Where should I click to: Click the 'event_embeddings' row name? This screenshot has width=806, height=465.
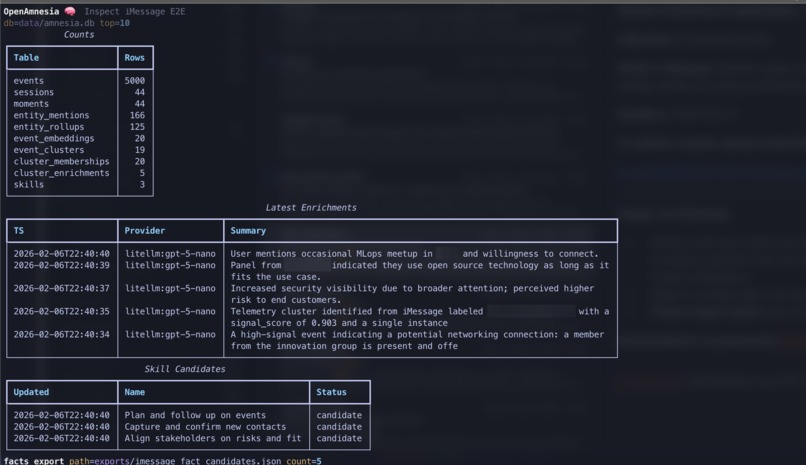tap(54, 138)
